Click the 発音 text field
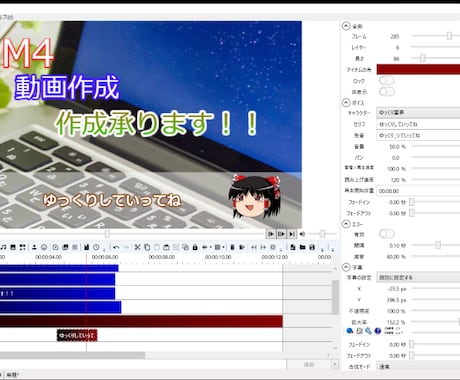460x380 pixels. (418, 135)
